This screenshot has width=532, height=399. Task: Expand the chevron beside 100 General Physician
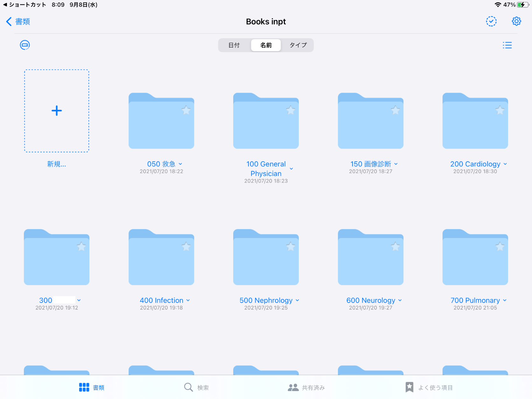(x=291, y=169)
